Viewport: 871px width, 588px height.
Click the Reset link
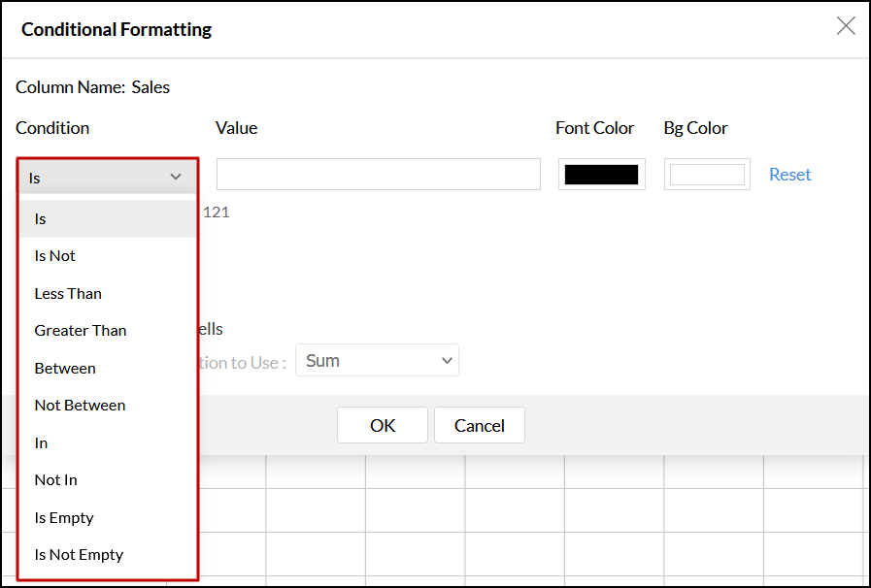[789, 175]
